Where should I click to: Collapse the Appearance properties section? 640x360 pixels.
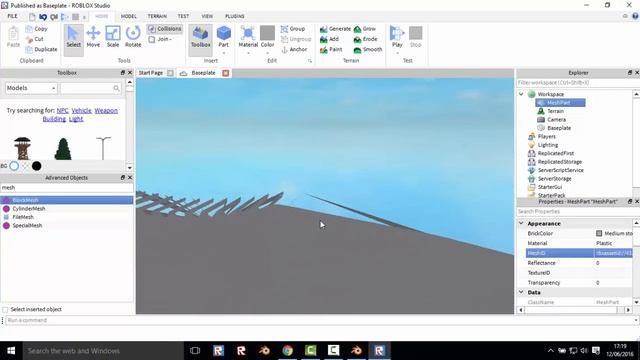click(x=521, y=224)
